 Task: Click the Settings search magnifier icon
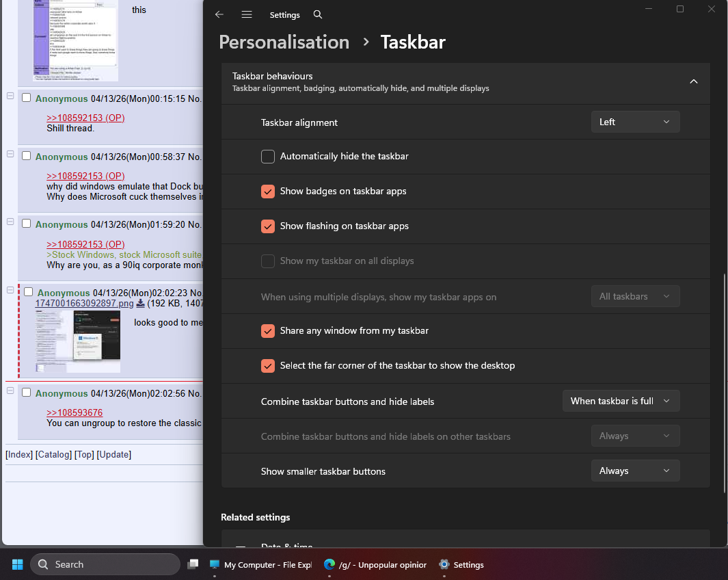pos(318,14)
